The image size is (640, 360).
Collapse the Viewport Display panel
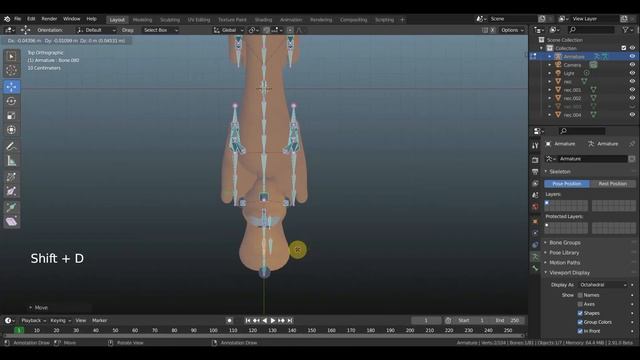click(569, 273)
